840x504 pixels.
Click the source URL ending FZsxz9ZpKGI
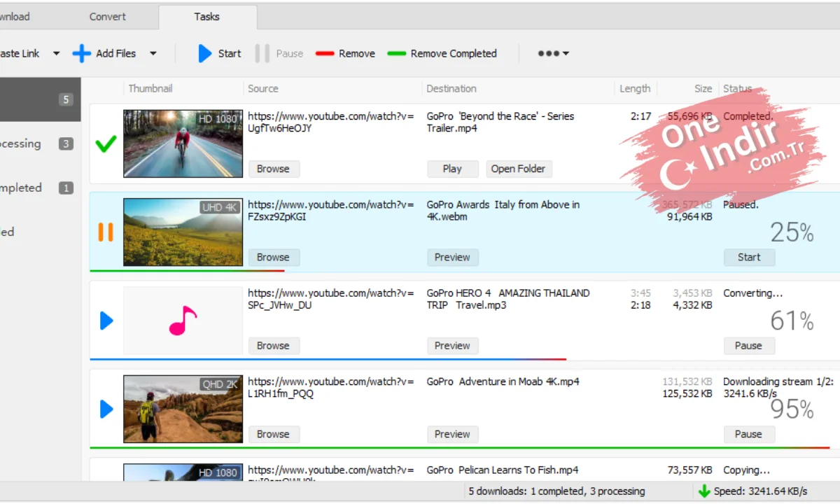coord(331,211)
